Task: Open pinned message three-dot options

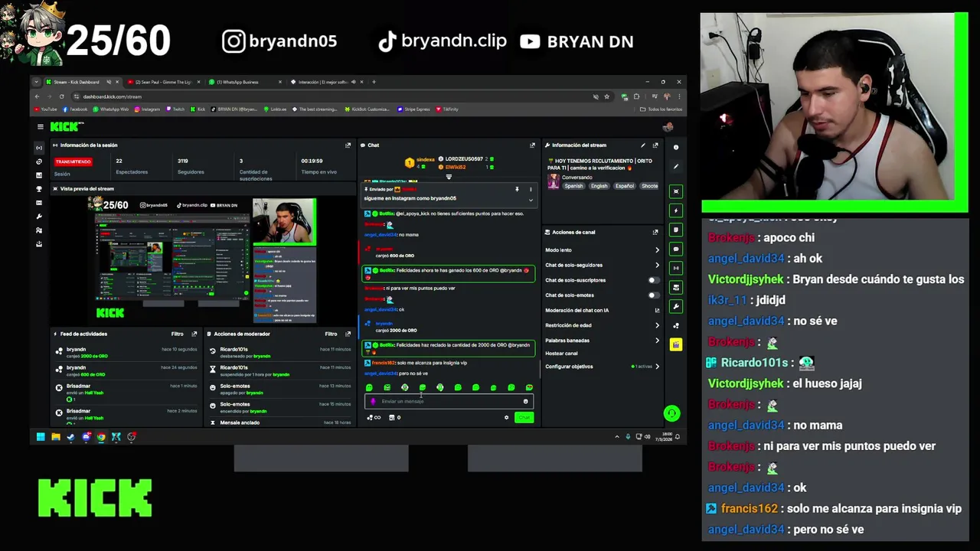Action: click(x=531, y=189)
